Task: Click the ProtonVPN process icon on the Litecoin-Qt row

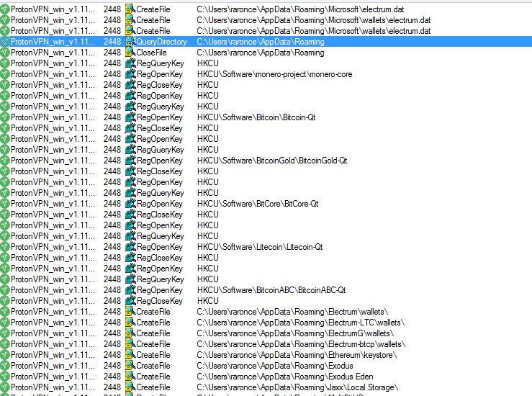Action: pos(5,247)
